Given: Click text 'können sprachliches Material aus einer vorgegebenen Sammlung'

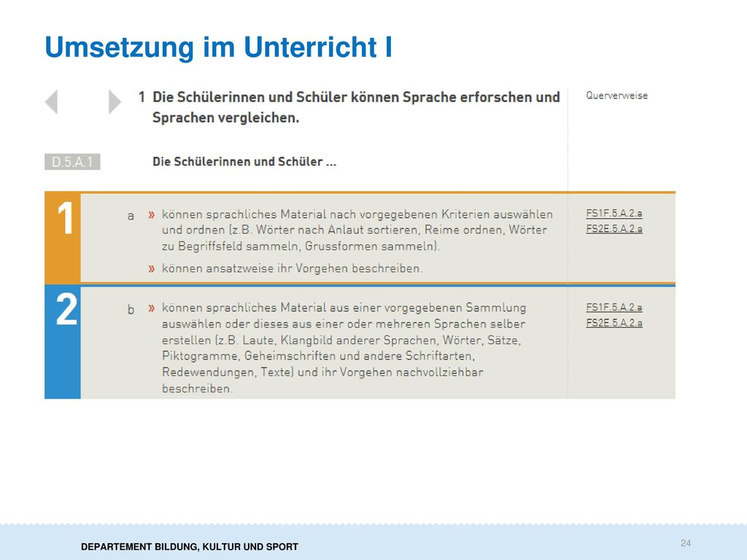Looking at the screenshot, I should click(344, 308).
